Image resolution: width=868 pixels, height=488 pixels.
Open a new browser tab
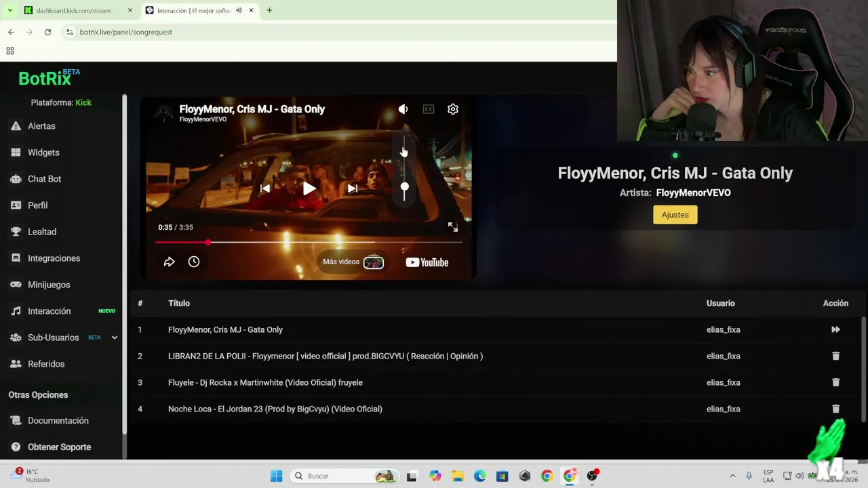tap(269, 11)
